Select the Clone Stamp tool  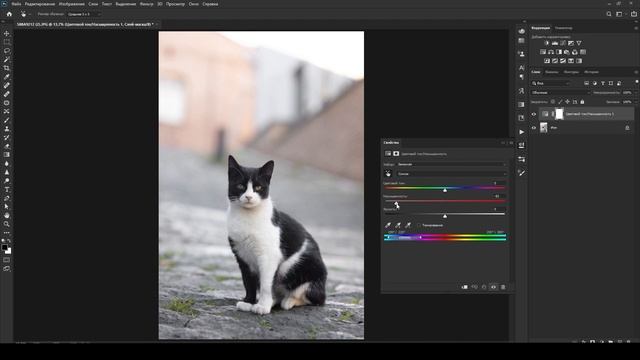pos(7,129)
